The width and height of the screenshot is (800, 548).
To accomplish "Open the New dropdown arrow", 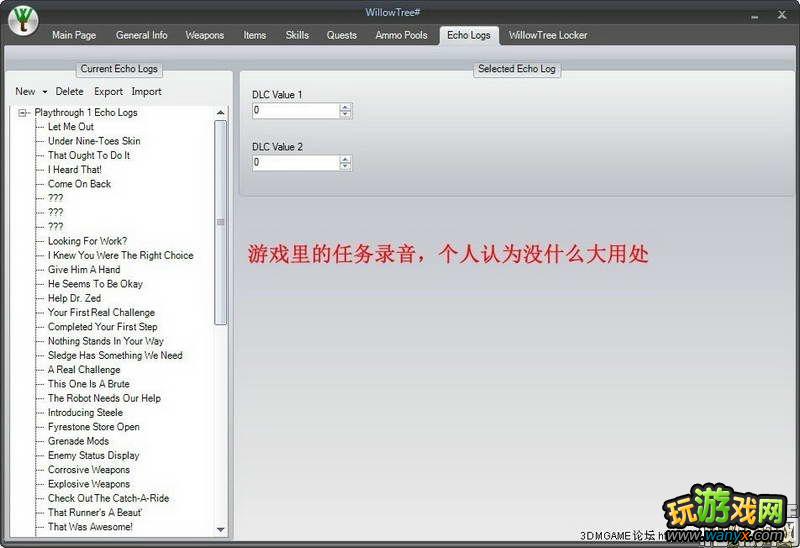I will tap(45, 92).
